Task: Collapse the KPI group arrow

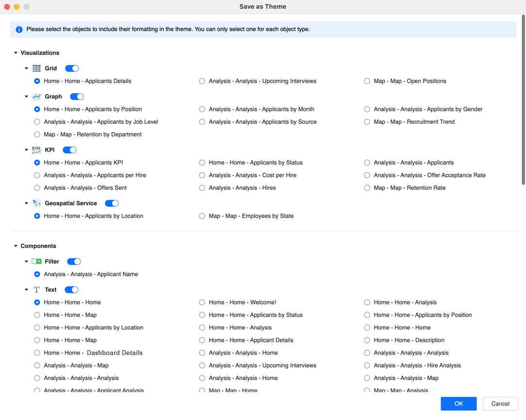Action: point(26,150)
